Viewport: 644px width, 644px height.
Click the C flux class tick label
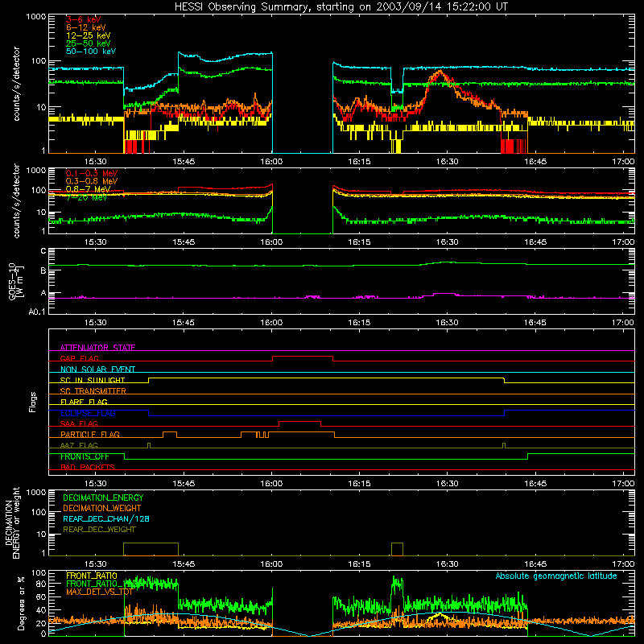click(x=43, y=251)
